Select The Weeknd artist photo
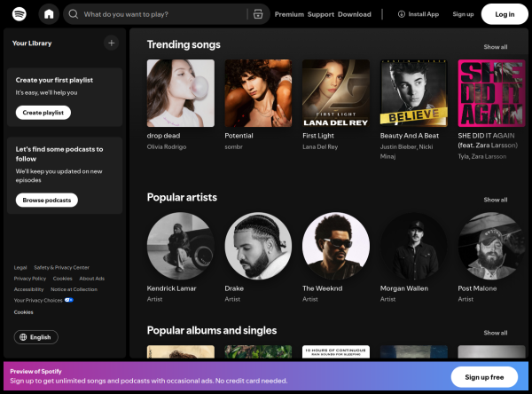Screen dimensions: 532x394 [335, 246]
